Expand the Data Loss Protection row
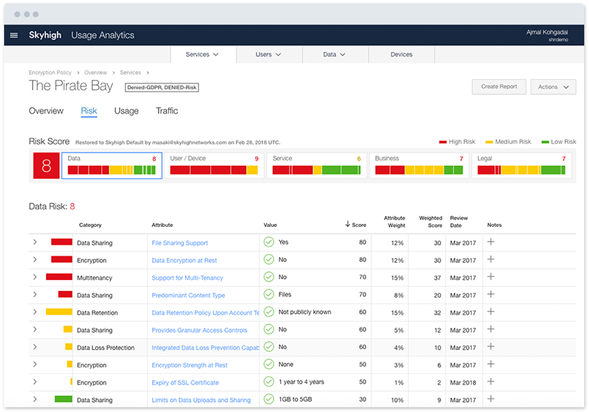The height and width of the screenshot is (412, 589). tap(35, 347)
